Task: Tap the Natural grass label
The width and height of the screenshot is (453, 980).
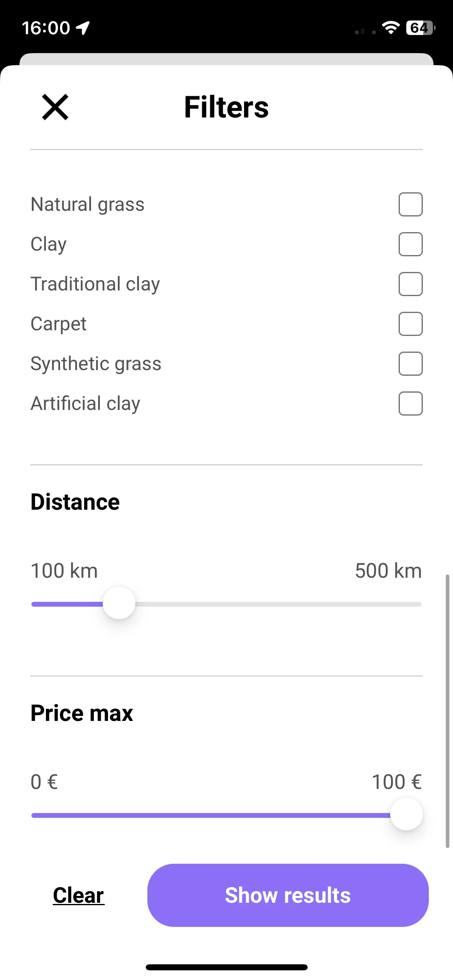Action: [x=88, y=204]
